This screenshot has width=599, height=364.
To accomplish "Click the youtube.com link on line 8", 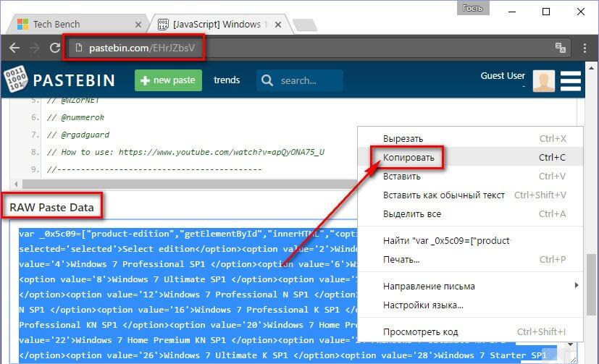I will coord(221,152).
